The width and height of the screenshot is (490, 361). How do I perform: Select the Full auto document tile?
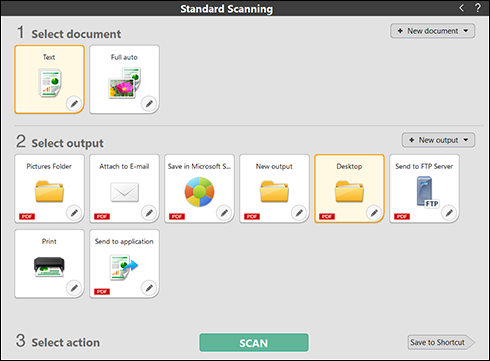(x=124, y=79)
